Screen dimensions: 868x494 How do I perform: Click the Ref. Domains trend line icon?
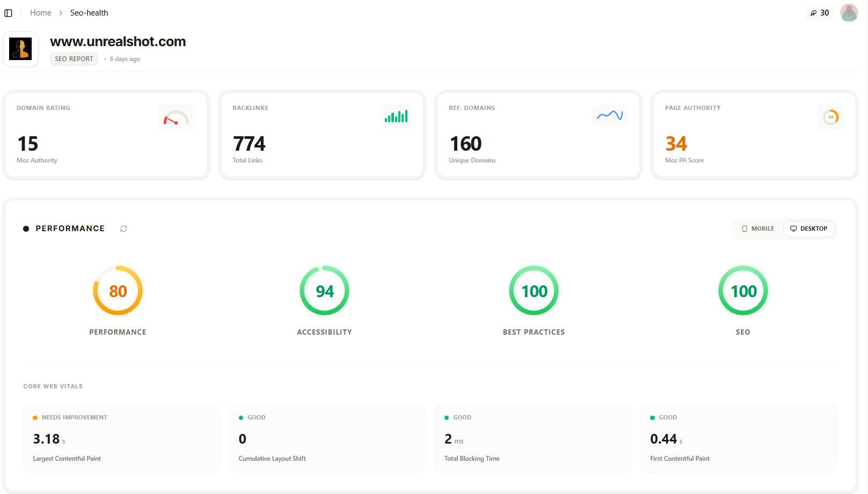pyautogui.click(x=610, y=115)
